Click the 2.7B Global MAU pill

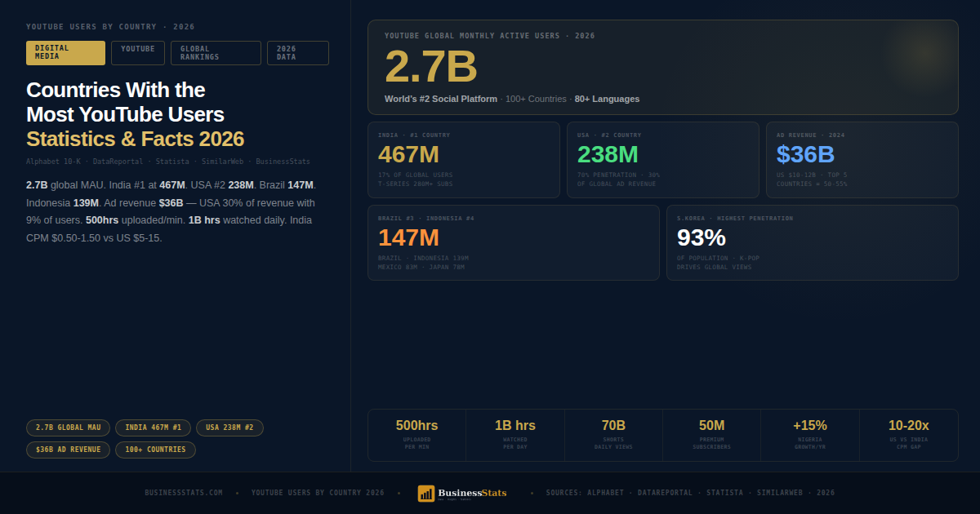(x=68, y=428)
